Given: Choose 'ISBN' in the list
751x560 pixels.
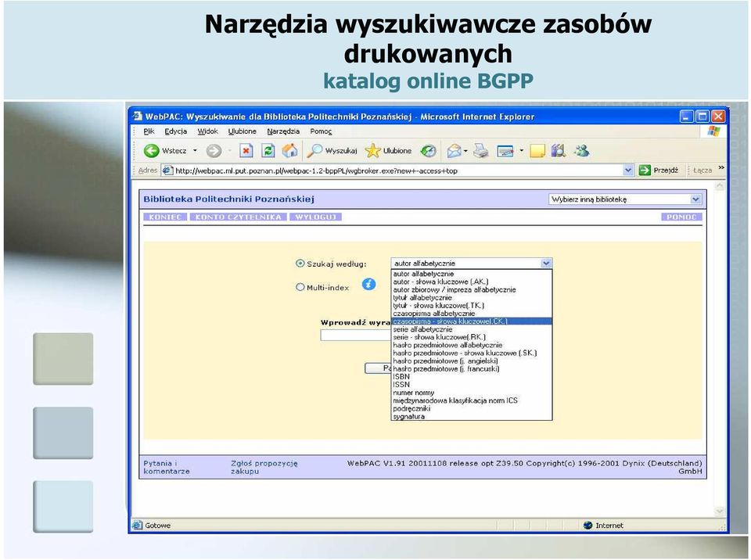Looking at the screenshot, I should point(472,377).
